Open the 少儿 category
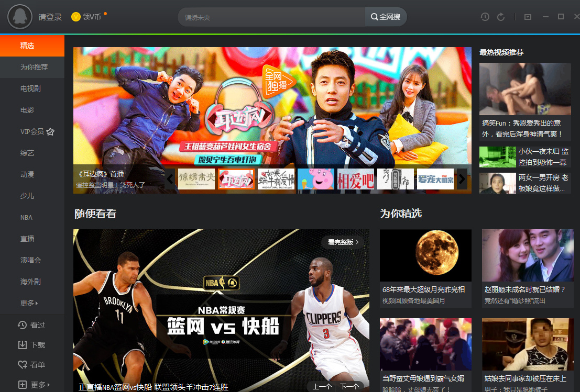 32,196
